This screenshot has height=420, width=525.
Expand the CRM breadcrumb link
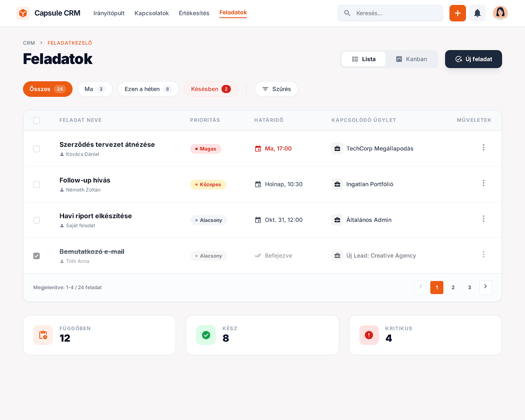point(29,43)
